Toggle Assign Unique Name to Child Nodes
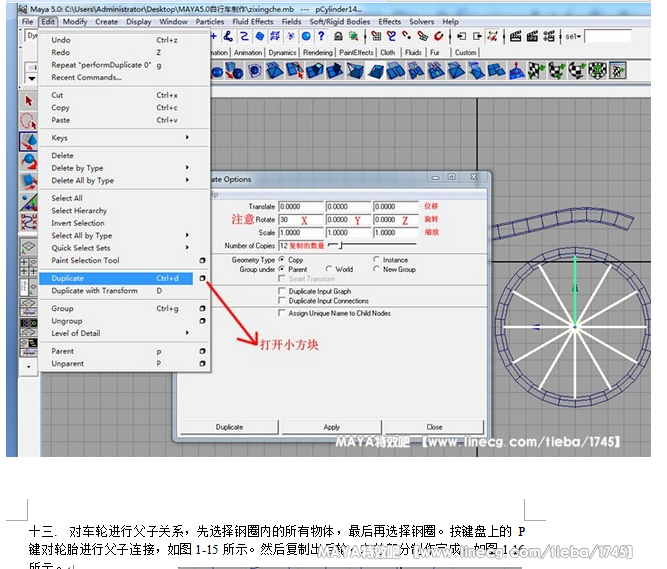 [x=281, y=313]
